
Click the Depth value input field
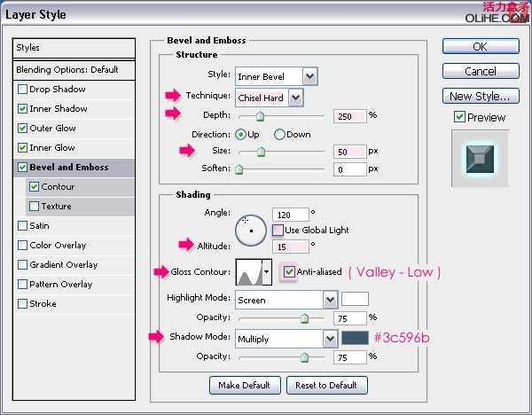click(x=350, y=115)
